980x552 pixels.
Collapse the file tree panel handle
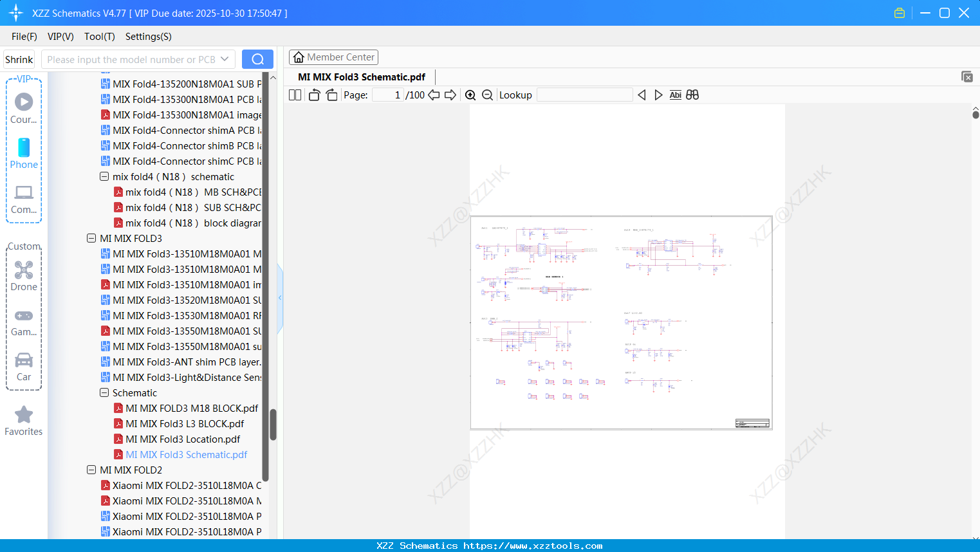[280, 298]
